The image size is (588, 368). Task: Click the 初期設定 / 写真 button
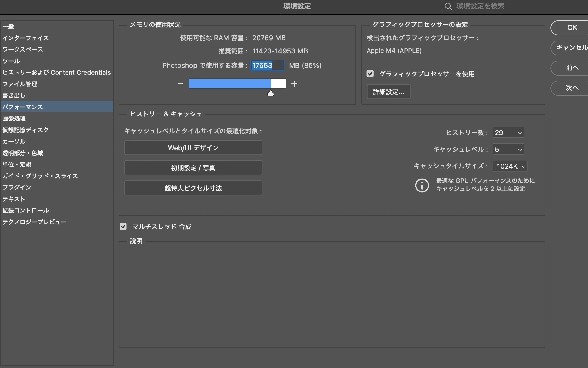(x=193, y=168)
